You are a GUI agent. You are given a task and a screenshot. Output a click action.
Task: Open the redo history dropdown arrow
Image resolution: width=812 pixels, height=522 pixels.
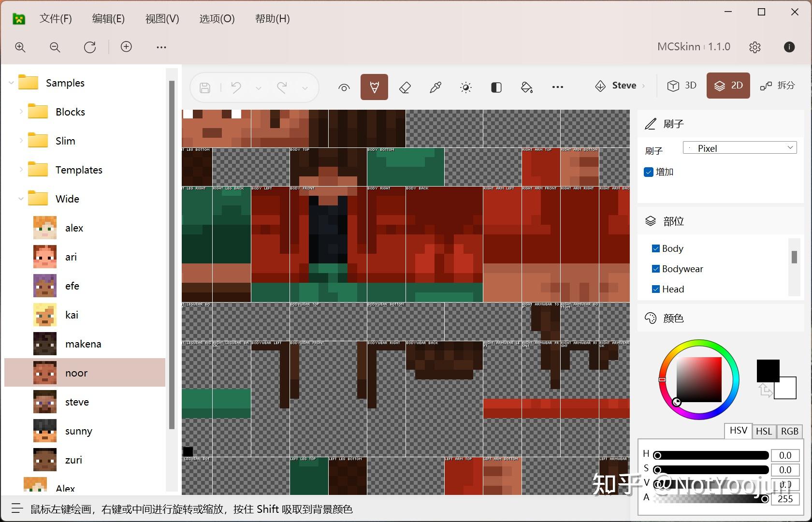coord(305,88)
